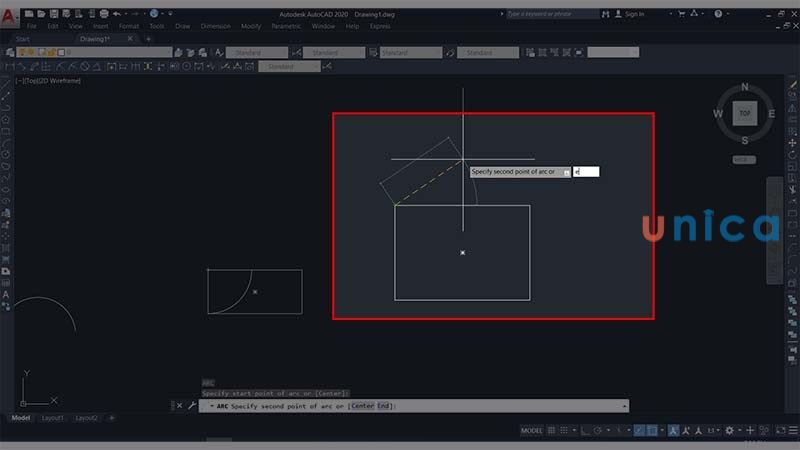Image resolution: width=800 pixels, height=450 pixels.
Task: Click Sign In in the title bar
Action: pyautogui.click(x=634, y=14)
